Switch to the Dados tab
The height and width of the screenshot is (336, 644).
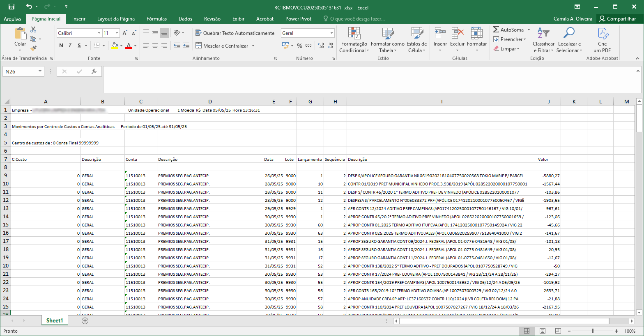tap(185, 19)
